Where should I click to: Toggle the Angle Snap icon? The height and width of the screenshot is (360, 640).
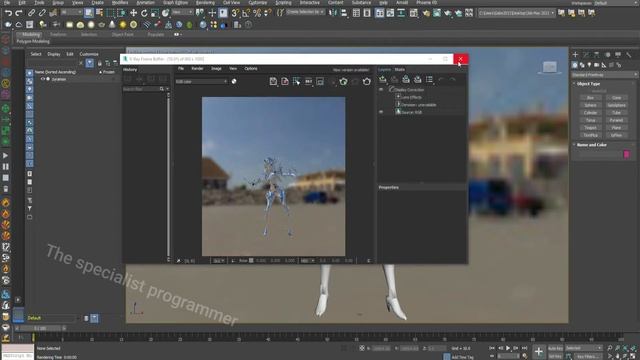coord(246,13)
